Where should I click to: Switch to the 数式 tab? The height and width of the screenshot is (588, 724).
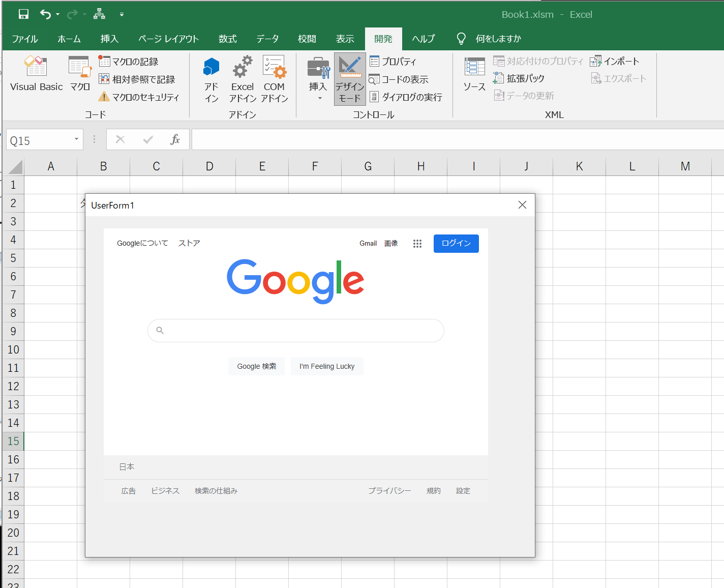(228, 39)
